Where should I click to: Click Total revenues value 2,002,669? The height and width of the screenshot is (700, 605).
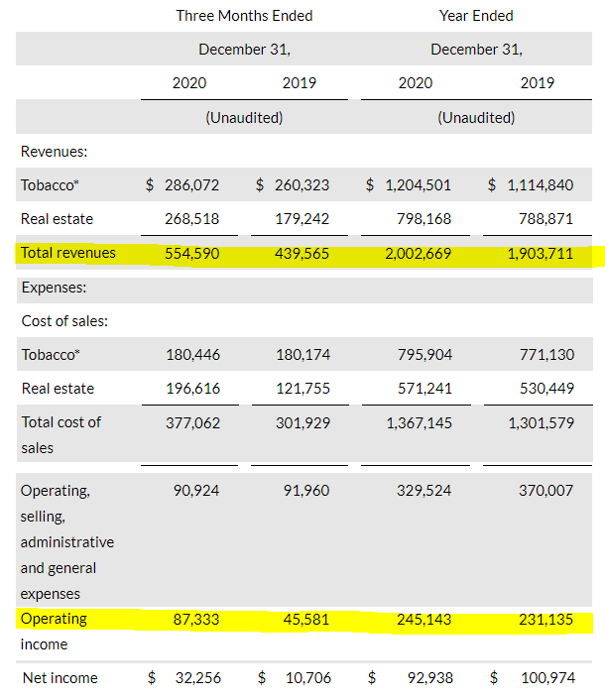coord(419,254)
